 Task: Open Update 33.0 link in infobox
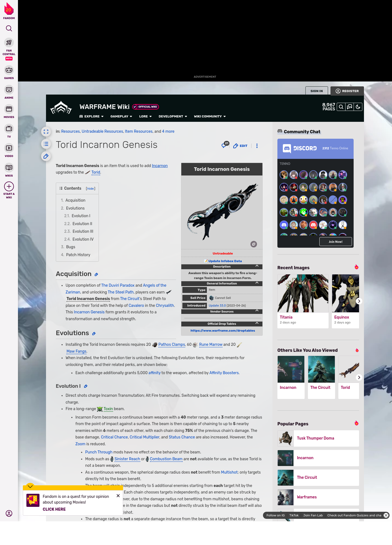tap(217, 305)
